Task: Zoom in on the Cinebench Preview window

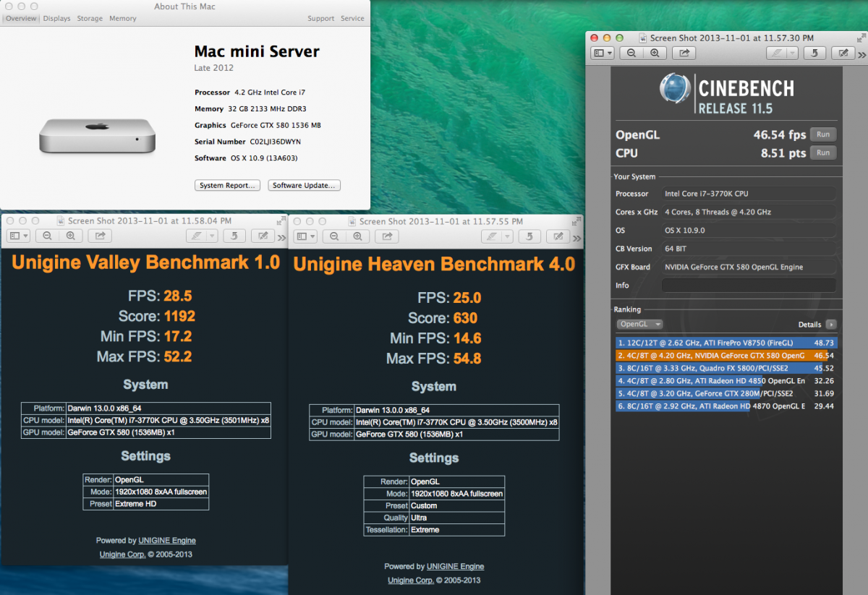Action: pyautogui.click(x=655, y=53)
